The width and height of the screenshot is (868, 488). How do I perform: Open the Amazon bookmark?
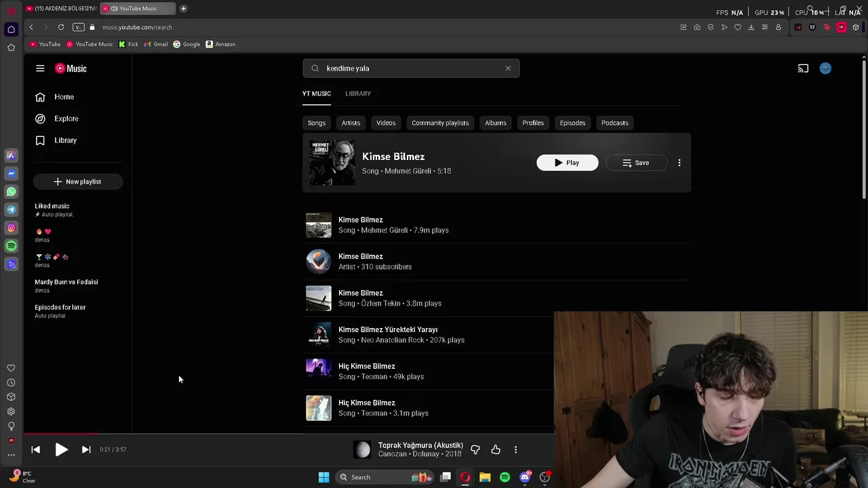(x=220, y=44)
